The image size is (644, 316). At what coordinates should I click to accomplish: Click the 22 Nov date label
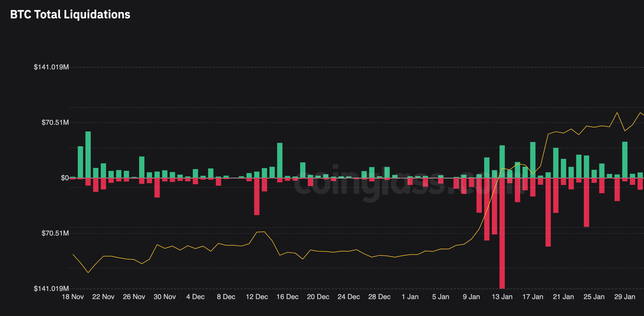pos(103,297)
